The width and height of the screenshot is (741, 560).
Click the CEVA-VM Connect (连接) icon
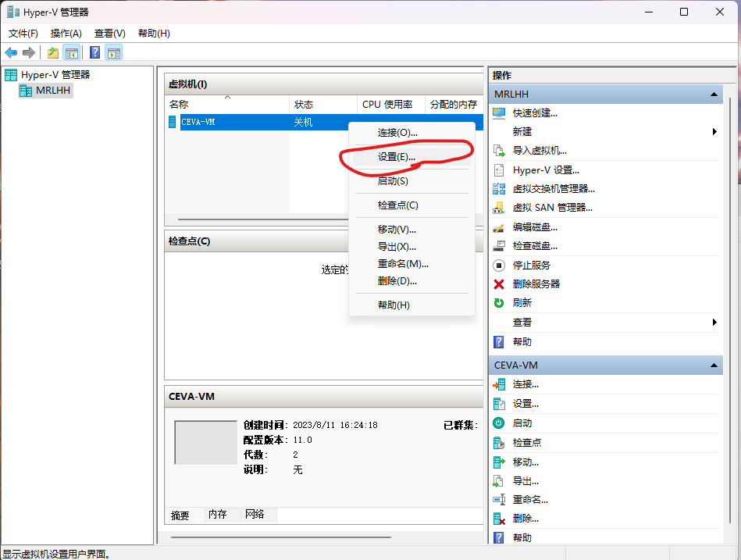pyautogui.click(x=499, y=385)
